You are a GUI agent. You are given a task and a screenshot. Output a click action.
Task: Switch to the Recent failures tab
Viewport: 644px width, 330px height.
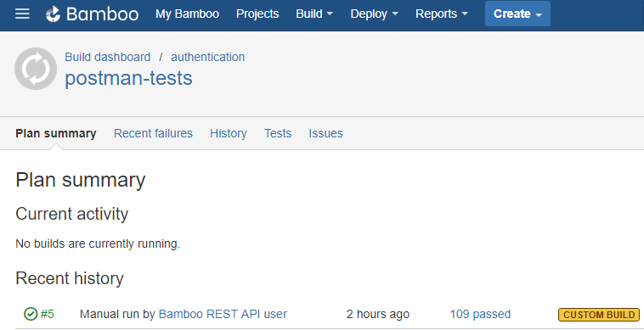click(x=153, y=133)
